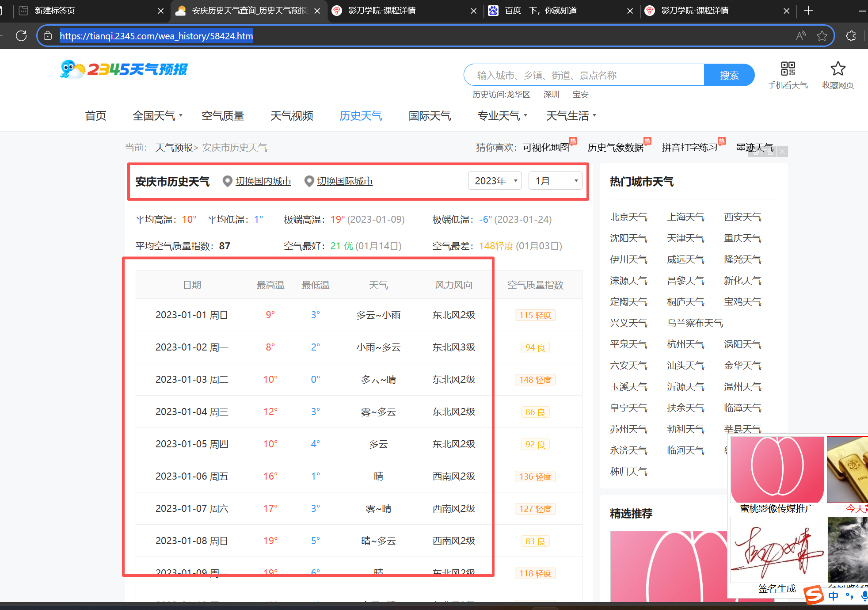This screenshot has height=610, width=868.
Task: Open 乌兰察布天气 in hot cities
Action: point(695,323)
